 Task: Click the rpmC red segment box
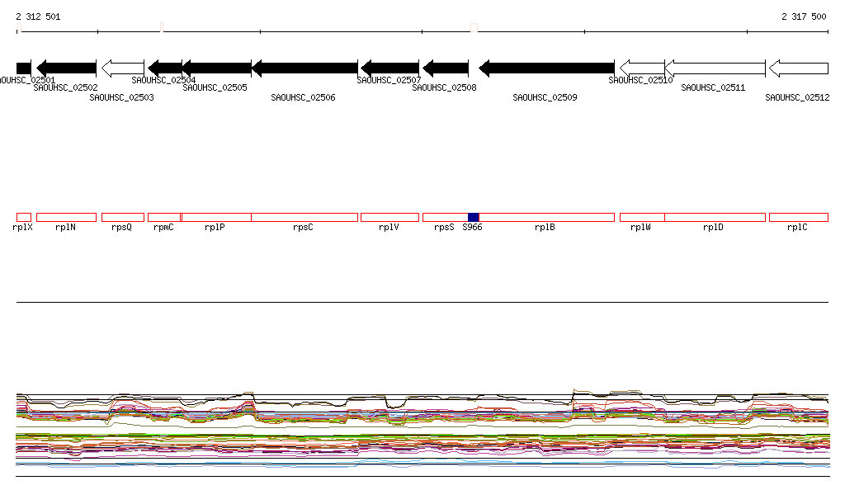164,218
